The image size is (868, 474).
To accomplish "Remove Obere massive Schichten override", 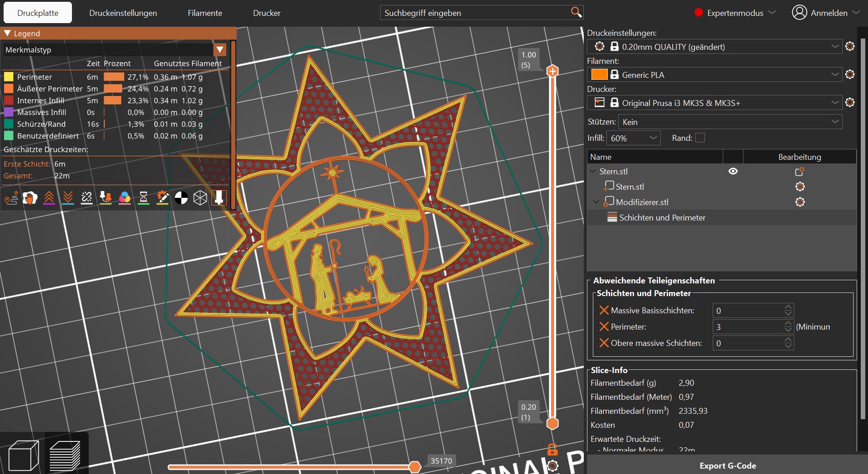I will (604, 343).
